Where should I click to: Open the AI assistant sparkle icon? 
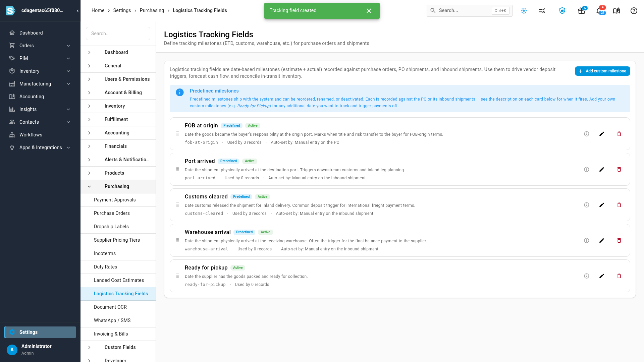click(524, 11)
